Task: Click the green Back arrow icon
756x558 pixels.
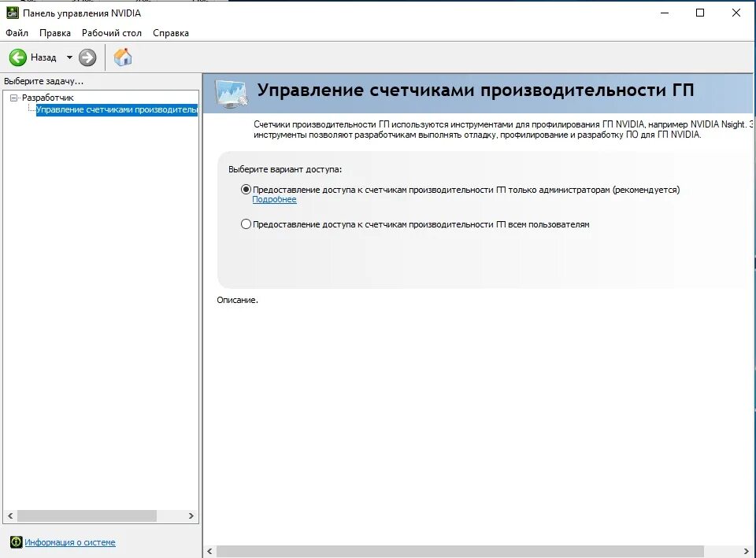Action: click(x=18, y=57)
